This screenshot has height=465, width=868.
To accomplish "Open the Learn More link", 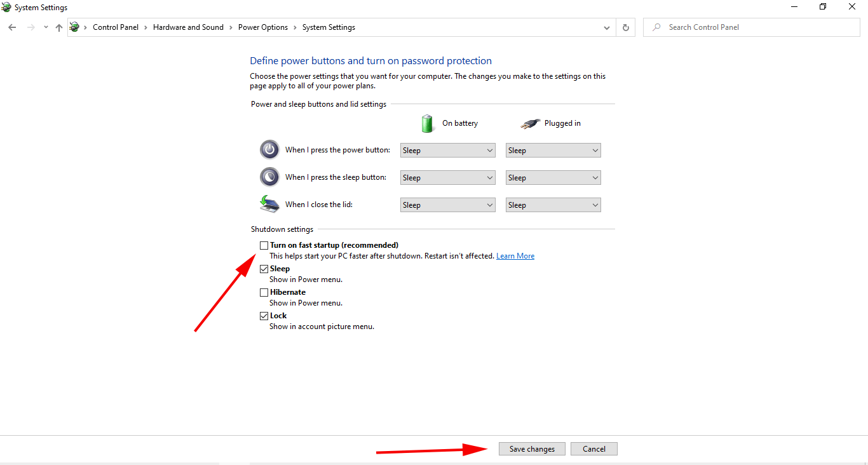I will click(x=515, y=256).
